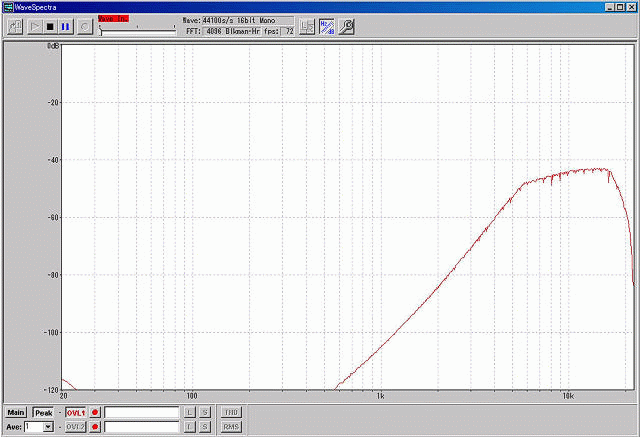The width and height of the screenshot is (640, 437).
Task: Click the playback position slider
Action: [135, 31]
